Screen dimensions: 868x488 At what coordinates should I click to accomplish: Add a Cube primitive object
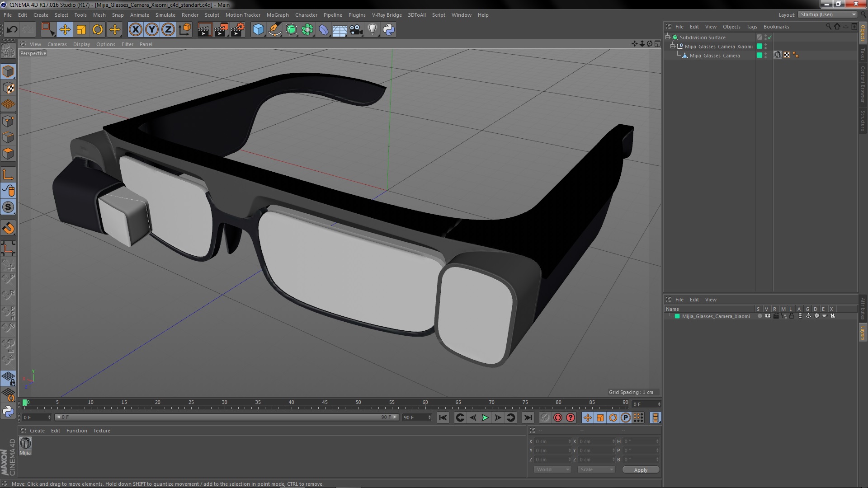(x=258, y=30)
